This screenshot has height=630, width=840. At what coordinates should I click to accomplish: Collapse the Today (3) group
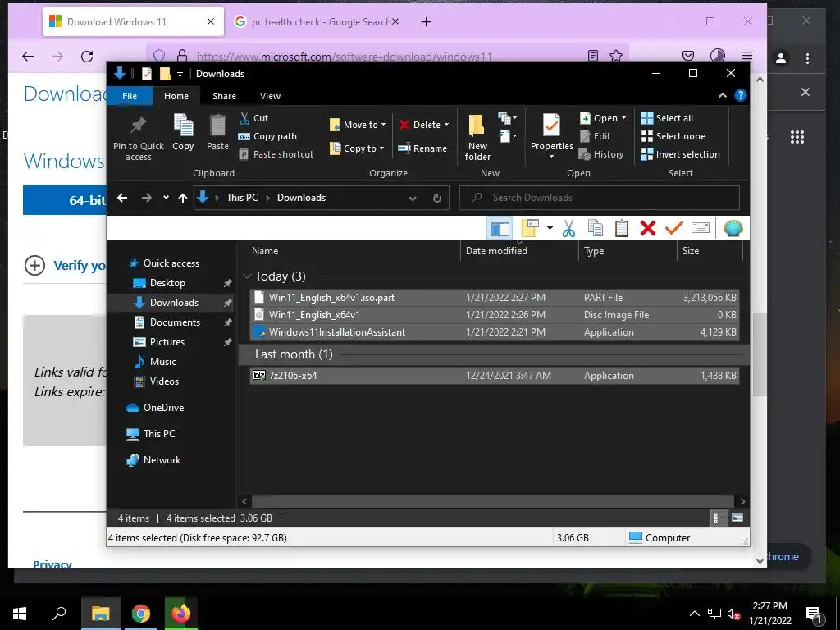[x=247, y=276]
